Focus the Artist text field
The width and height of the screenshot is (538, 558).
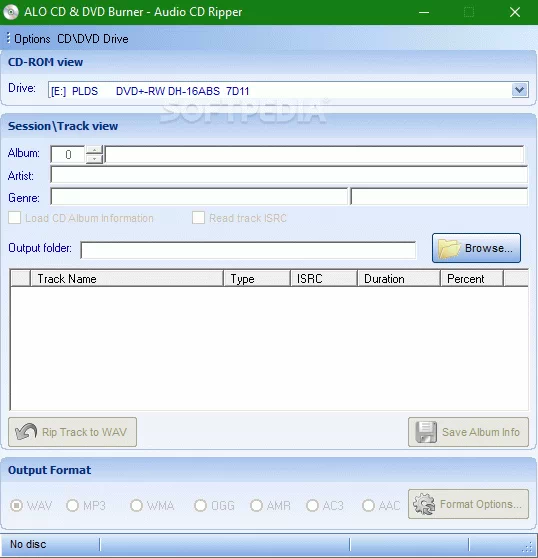tap(289, 175)
